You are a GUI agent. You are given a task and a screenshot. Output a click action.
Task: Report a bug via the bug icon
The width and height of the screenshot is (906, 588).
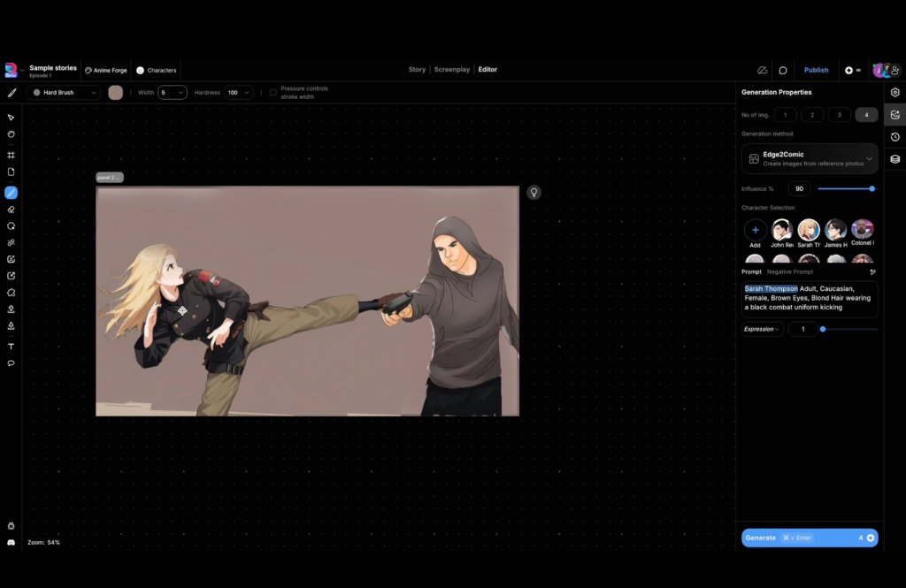tap(12, 526)
